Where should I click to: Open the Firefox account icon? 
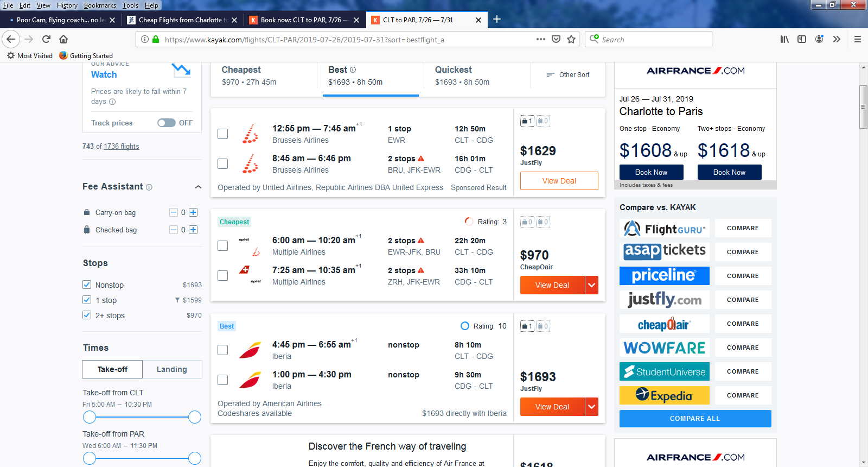click(x=819, y=39)
